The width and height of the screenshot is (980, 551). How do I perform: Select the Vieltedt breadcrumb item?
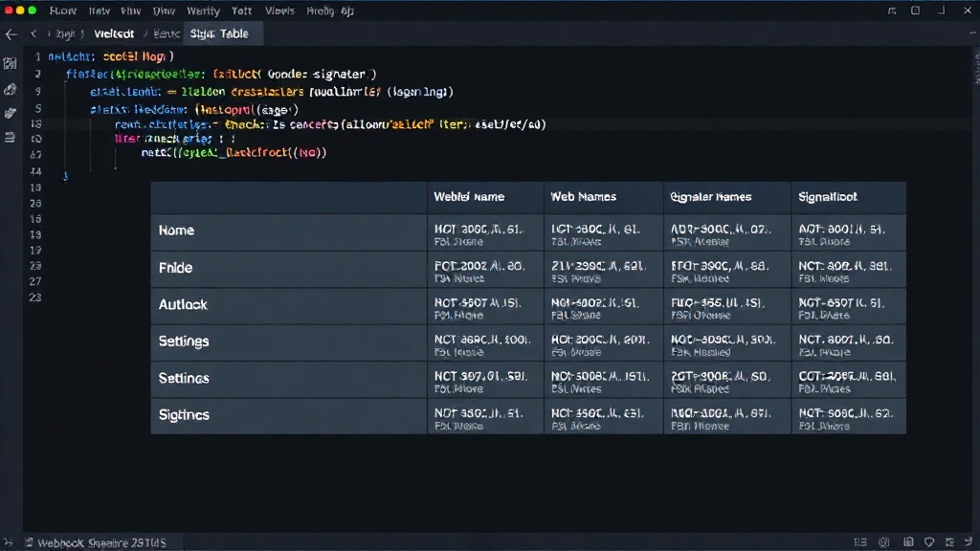pos(114,33)
